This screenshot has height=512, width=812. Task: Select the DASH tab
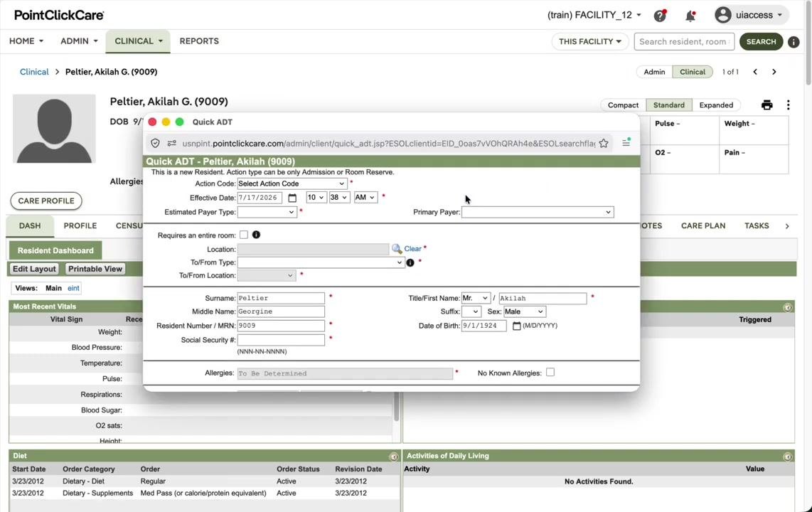coord(30,225)
